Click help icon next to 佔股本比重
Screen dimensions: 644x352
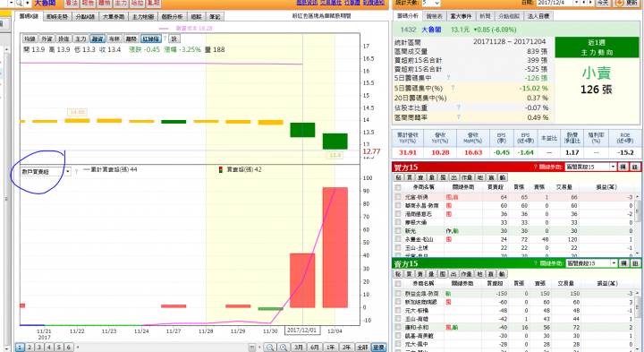pos(458,107)
